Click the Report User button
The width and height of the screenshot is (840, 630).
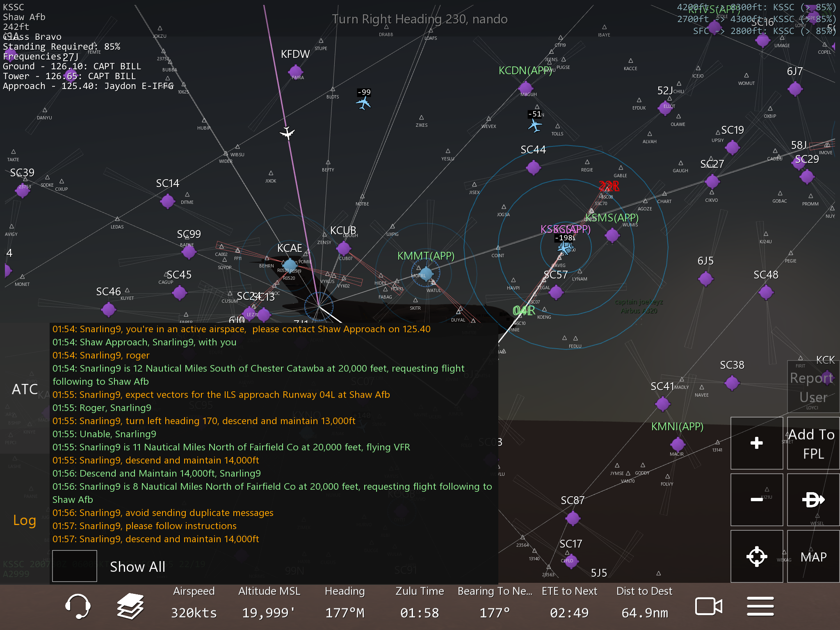pyautogui.click(x=813, y=387)
